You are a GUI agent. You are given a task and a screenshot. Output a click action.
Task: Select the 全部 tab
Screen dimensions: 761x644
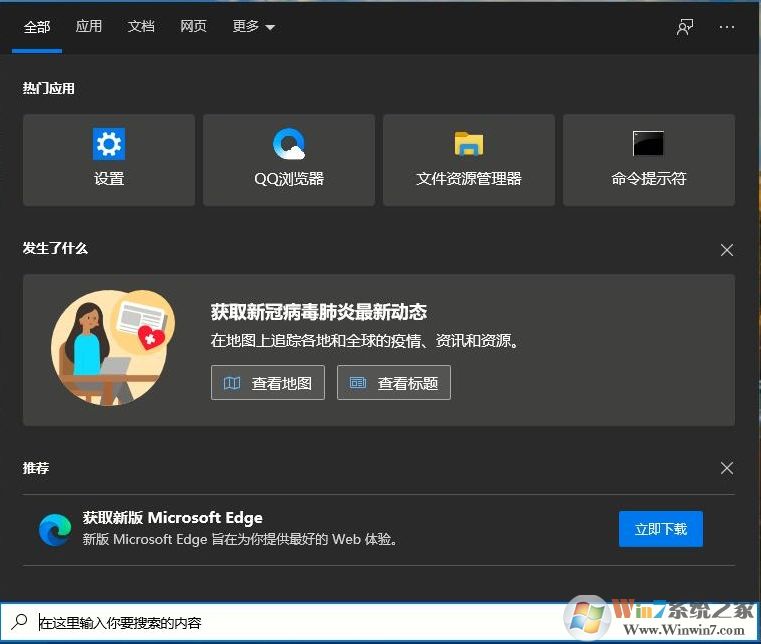[37, 27]
